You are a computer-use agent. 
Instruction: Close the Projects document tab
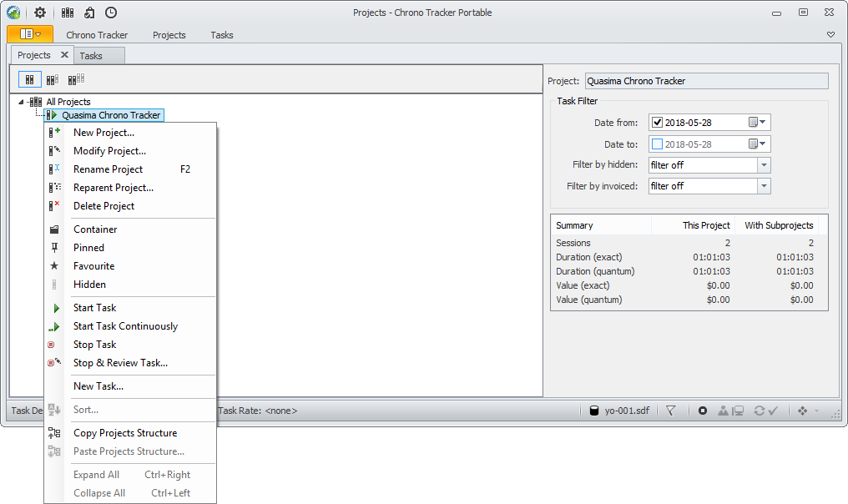(64, 54)
